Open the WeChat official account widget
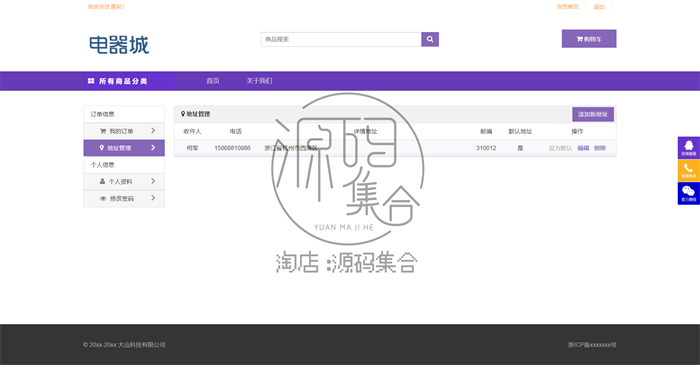 (x=688, y=193)
